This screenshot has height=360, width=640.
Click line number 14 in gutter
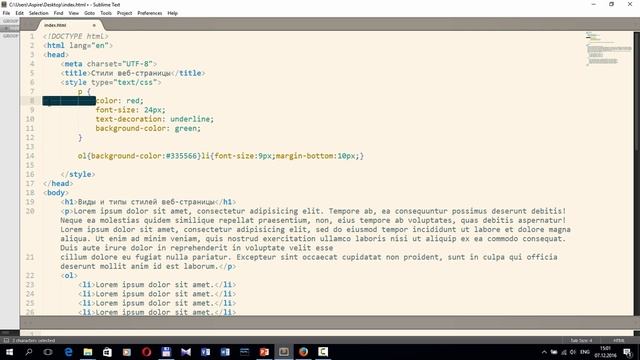point(30,156)
